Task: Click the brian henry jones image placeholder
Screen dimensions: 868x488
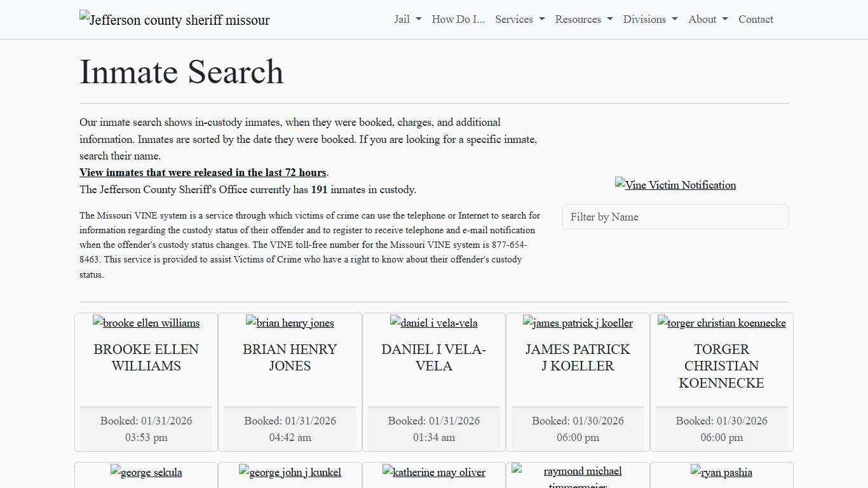Action: coord(290,323)
